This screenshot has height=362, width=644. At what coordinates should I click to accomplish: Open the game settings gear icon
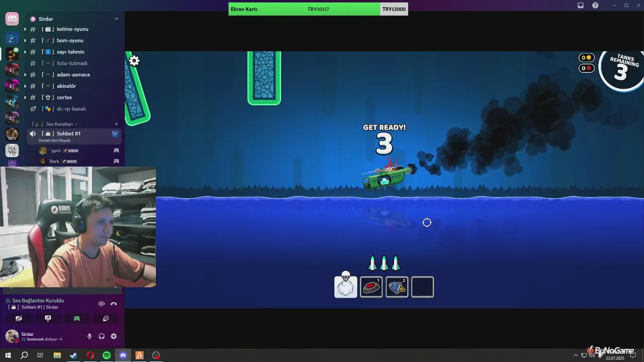tap(134, 61)
